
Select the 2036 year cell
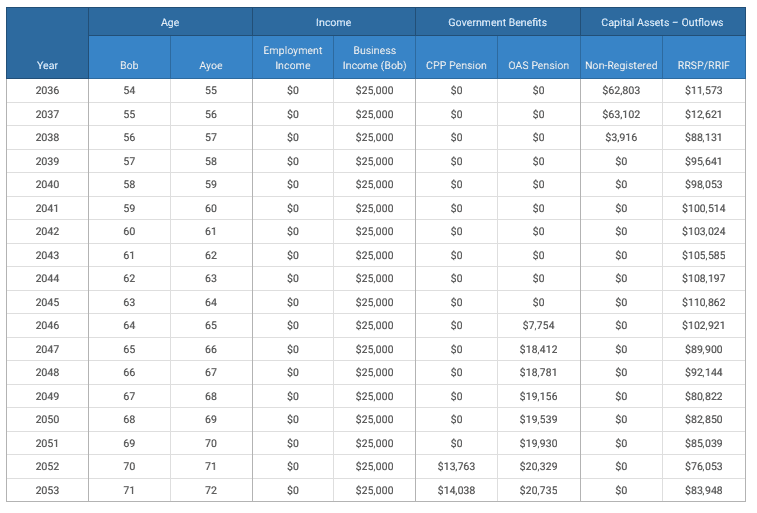(47, 91)
